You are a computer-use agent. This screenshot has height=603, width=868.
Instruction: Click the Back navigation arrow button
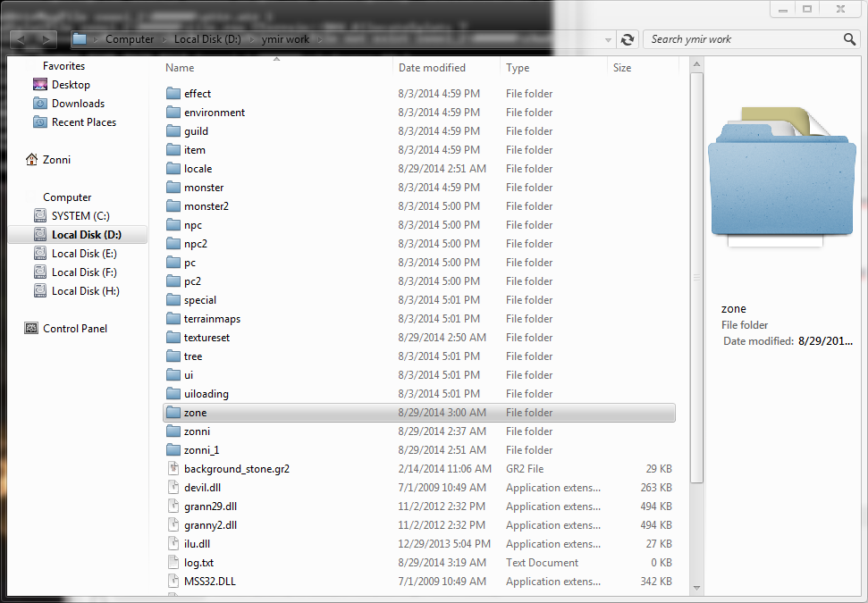click(x=21, y=39)
